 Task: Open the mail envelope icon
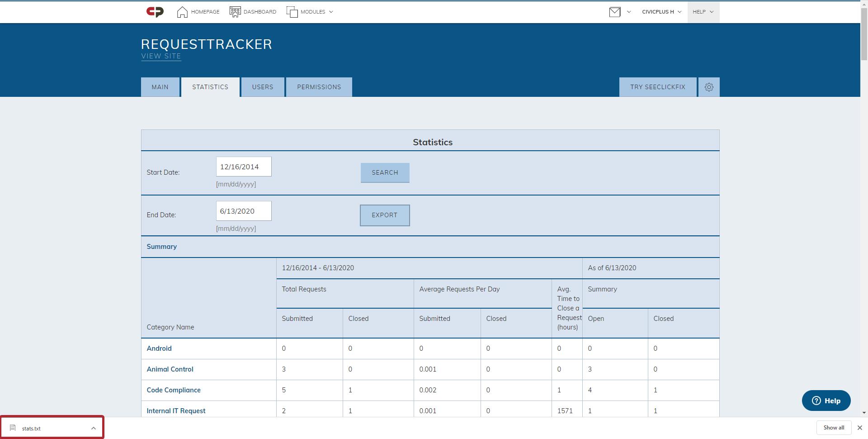(615, 12)
